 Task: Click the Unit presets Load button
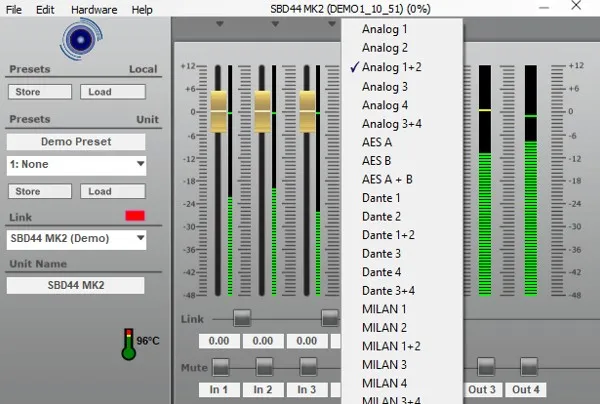click(x=113, y=191)
